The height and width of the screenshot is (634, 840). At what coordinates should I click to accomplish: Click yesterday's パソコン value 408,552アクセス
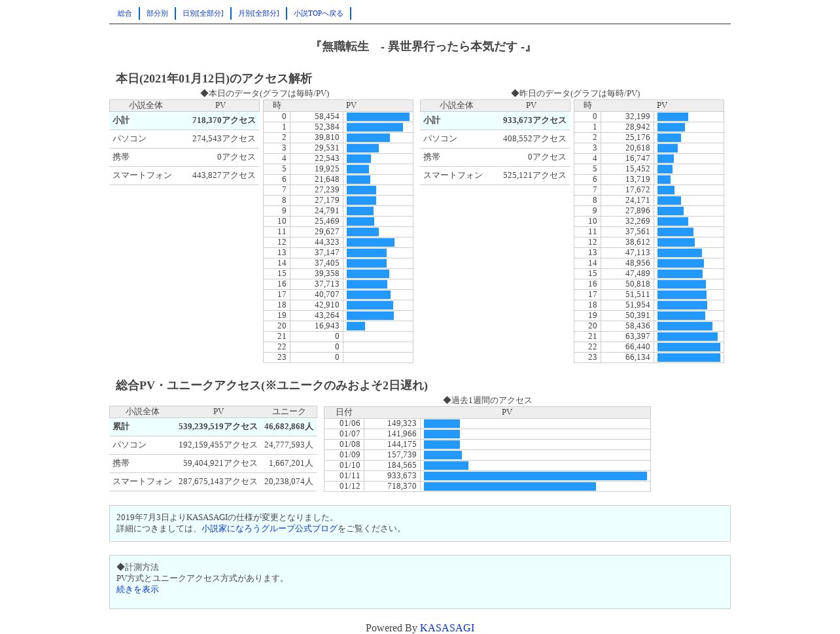[534, 139]
